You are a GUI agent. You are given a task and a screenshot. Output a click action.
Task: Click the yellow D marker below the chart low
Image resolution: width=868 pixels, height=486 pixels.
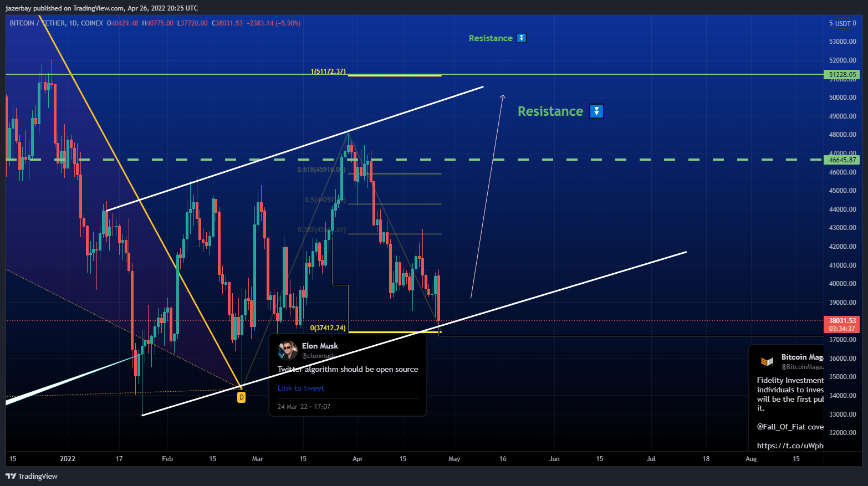pyautogui.click(x=241, y=397)
